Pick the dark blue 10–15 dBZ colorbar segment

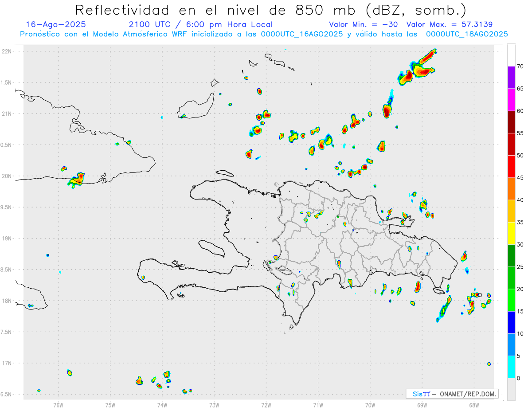coord(511,322)
